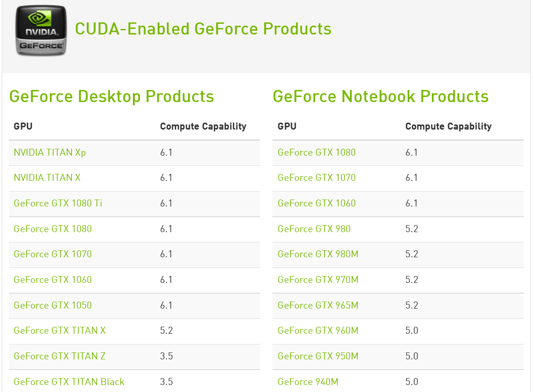Open GeForce GTX 1080 Ti link

pyautogui.click(x=58, y=203)
